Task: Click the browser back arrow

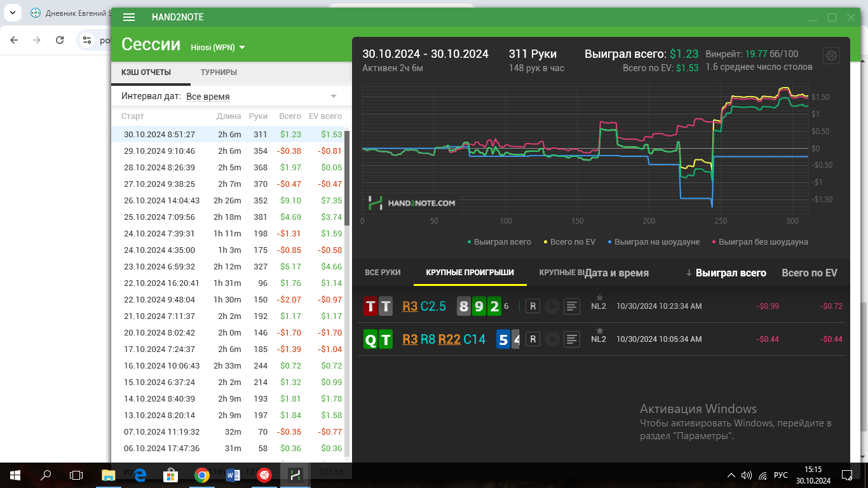Action: point(14,40)
